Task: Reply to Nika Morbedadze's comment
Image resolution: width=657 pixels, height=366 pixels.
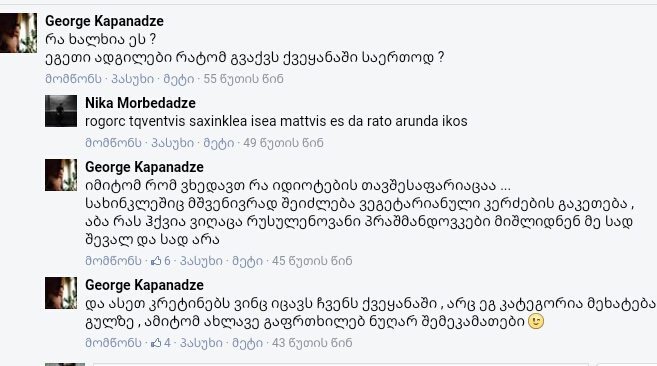Action: click(x=173, y=143)
